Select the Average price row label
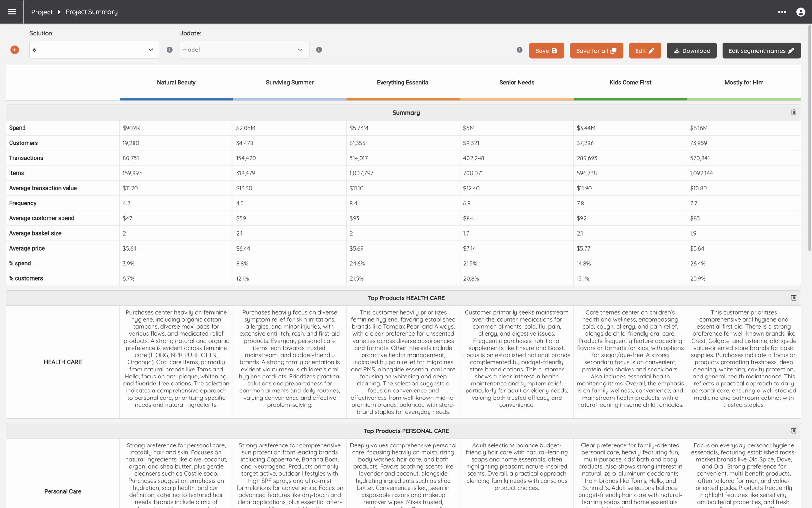Viewport: 812px width, 508px height. (27, 248)
